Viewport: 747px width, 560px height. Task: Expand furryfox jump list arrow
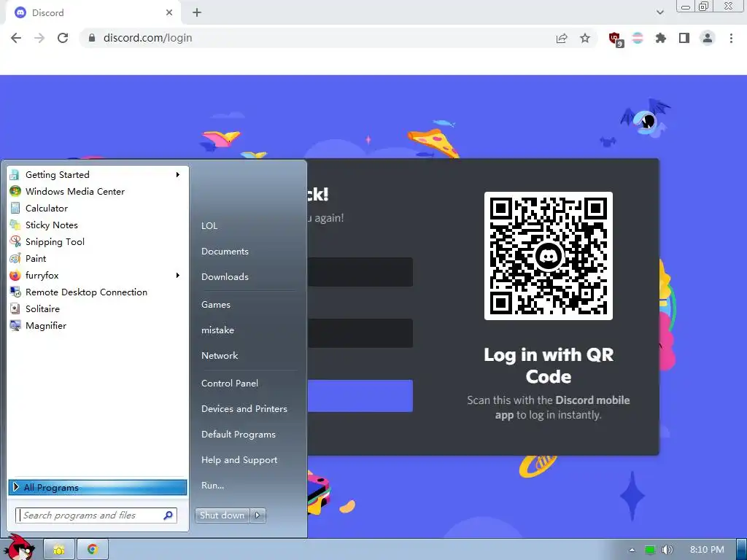[178, 275]
